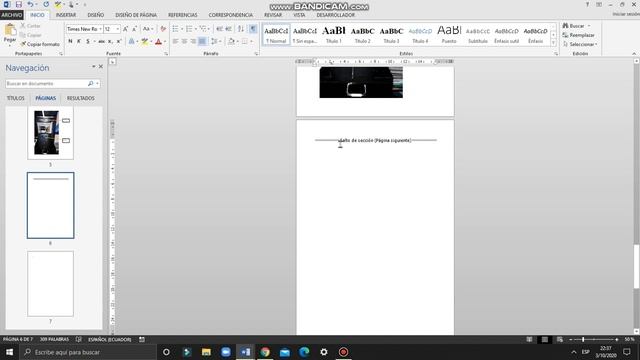
Task: Clear all formatting with eraser icon
Action: (163, 29)
